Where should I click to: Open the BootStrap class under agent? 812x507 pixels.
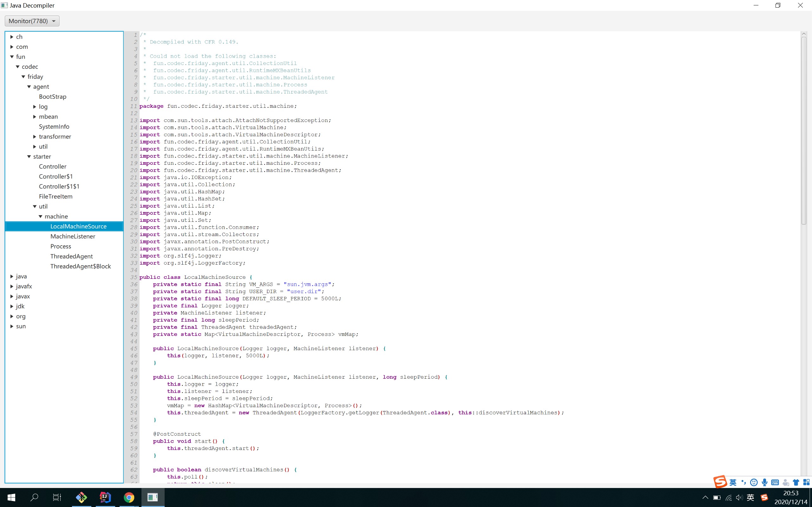coord(52,97)
